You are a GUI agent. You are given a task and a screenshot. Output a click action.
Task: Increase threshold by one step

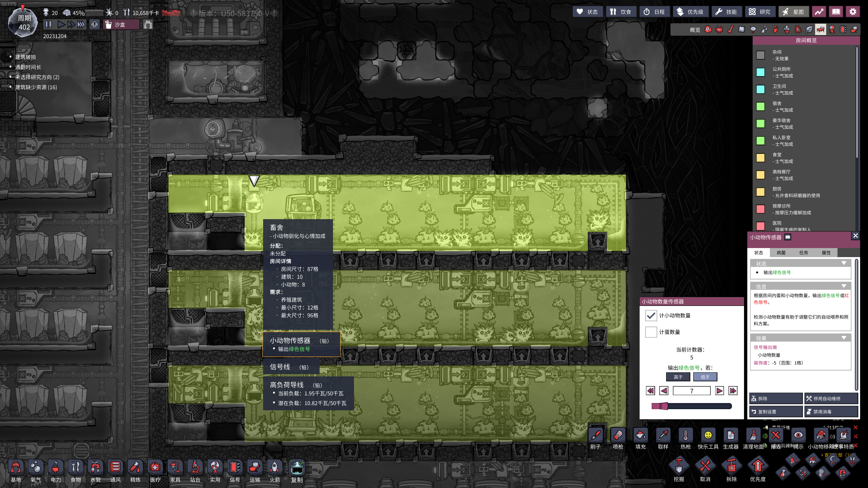point(719,391)
